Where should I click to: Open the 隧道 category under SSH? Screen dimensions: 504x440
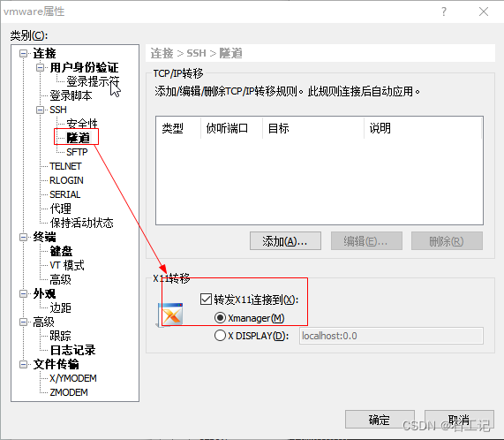pyautogui.click(x=78, y=138)
